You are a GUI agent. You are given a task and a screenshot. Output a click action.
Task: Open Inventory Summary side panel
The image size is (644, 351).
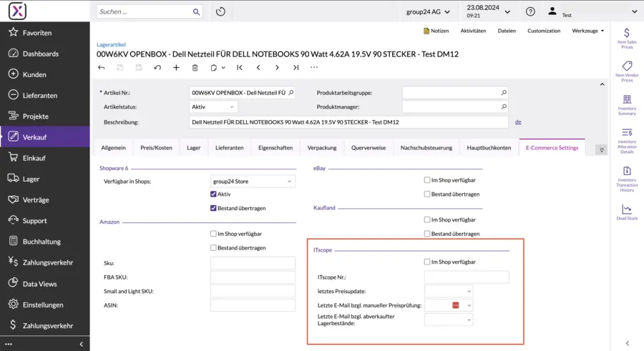point(627,104)
